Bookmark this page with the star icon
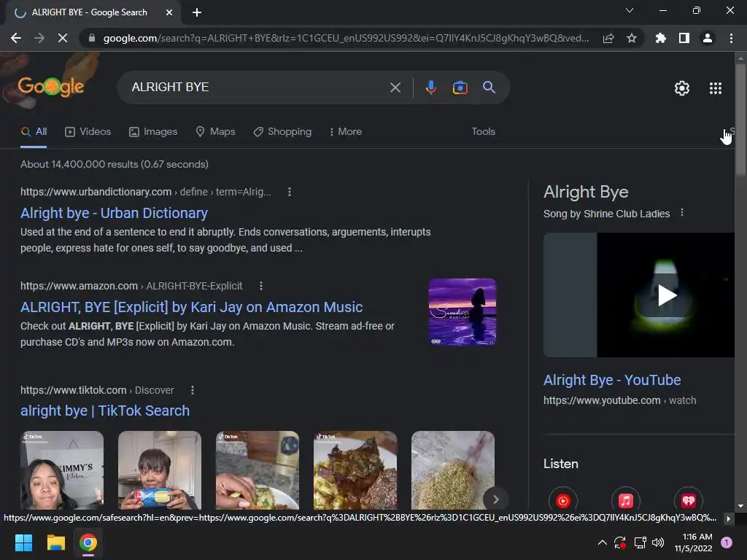This screenshot has height=560, width=747. (632, 38)
